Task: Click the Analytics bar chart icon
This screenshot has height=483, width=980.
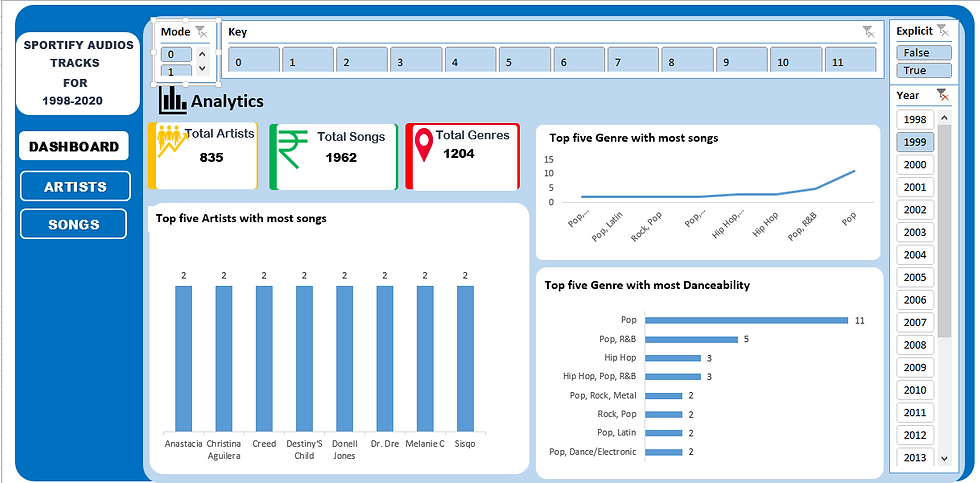Action: click(x=173, y=100)
